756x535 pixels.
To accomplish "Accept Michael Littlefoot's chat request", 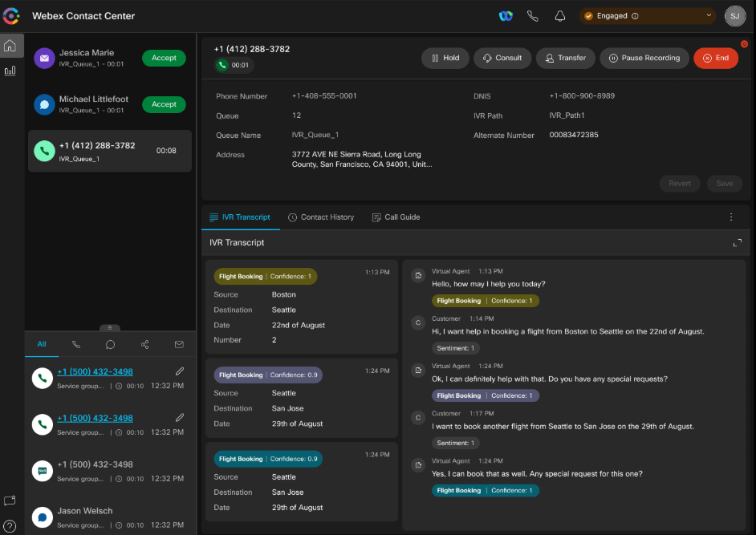I will 164,104.
